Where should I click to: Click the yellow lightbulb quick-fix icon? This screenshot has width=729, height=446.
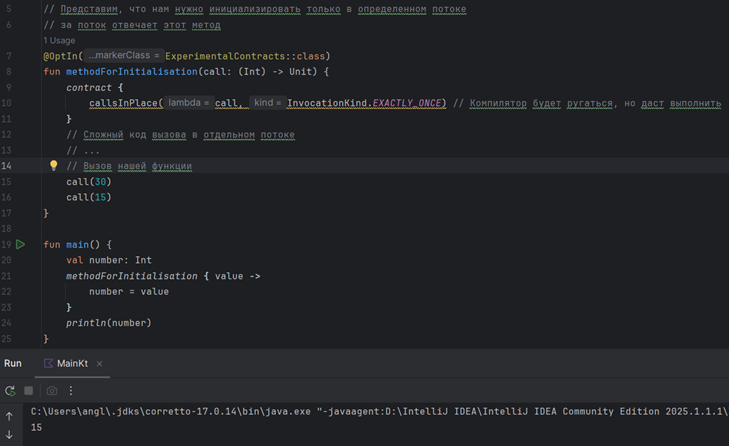(54, 166)
